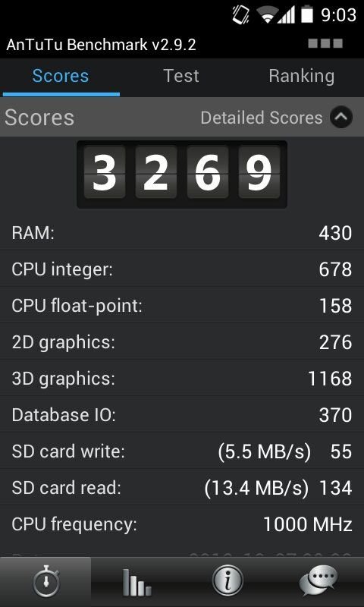364x607 pixels.
Task: Open the speech bubble feedback icon
Action: (318, 582)
